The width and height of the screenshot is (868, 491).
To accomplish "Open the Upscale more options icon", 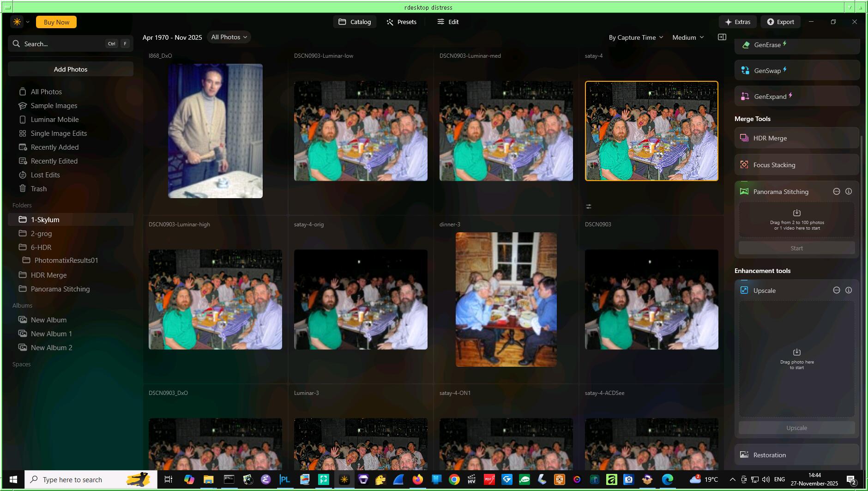I will pos(836,291).
